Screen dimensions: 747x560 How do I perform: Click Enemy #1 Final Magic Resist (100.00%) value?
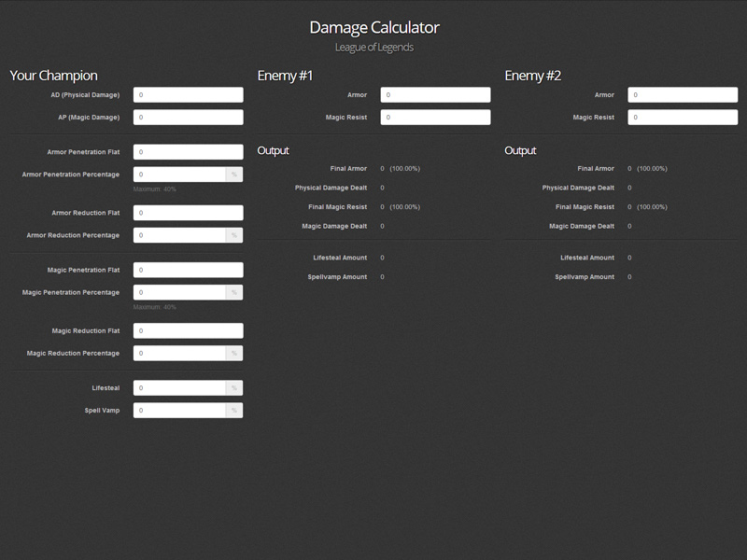click(x=405, y=207)
